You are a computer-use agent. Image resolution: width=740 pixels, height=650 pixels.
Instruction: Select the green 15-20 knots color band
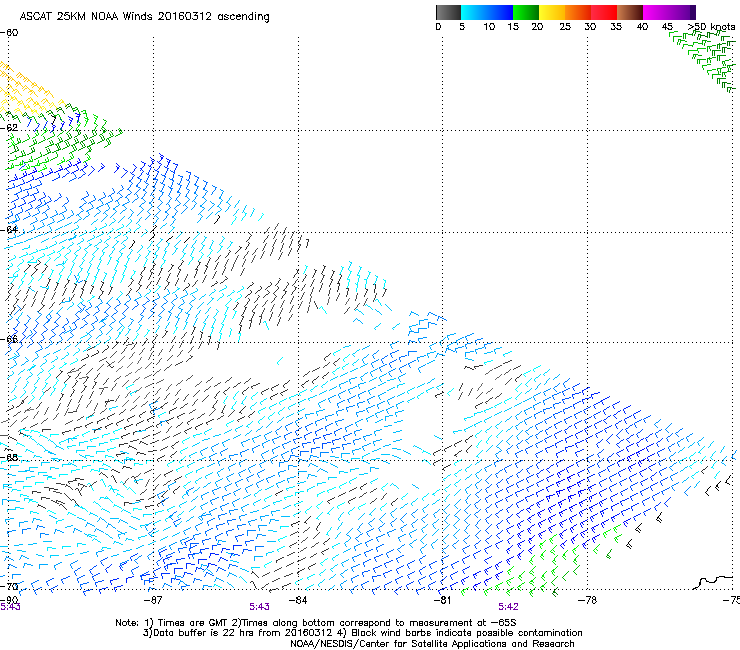pos(526,12)
